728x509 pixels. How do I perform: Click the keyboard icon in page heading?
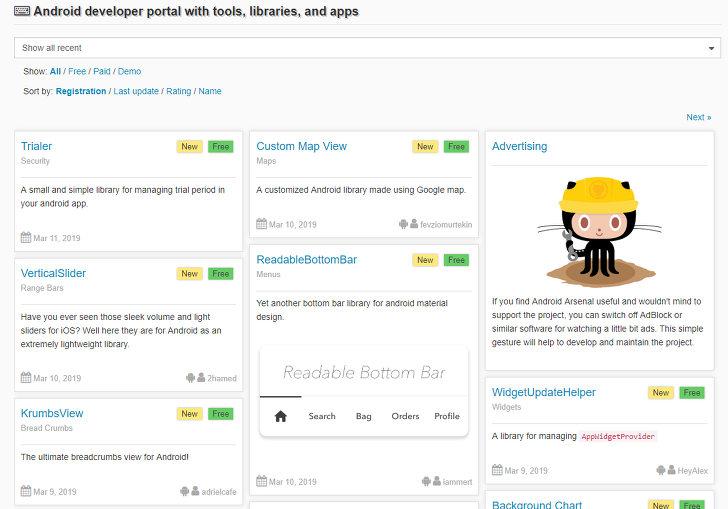click(x=22, y=11)
